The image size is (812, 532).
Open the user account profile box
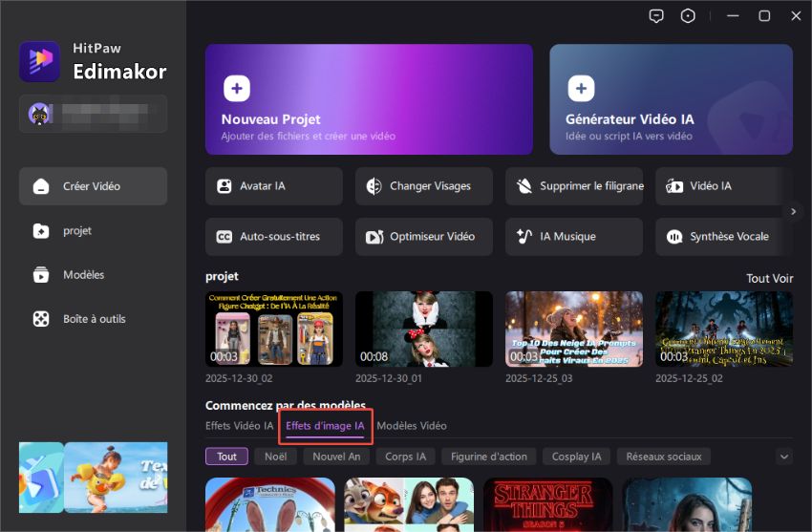click(x=93, y=114)
